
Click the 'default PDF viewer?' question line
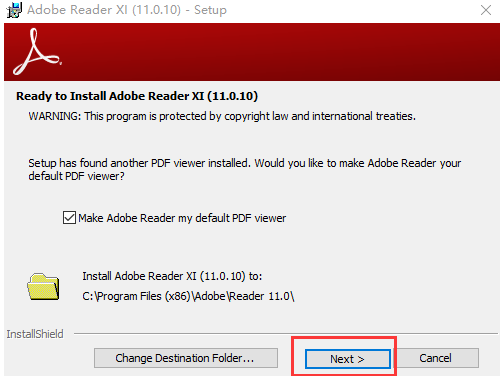coord(76,176)
